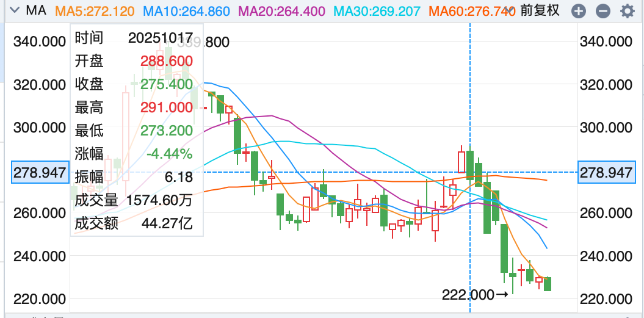Click the left axis 340.000 label
Image resolution: width=644 pixels, height=318 pixels.
coord(40,42)
